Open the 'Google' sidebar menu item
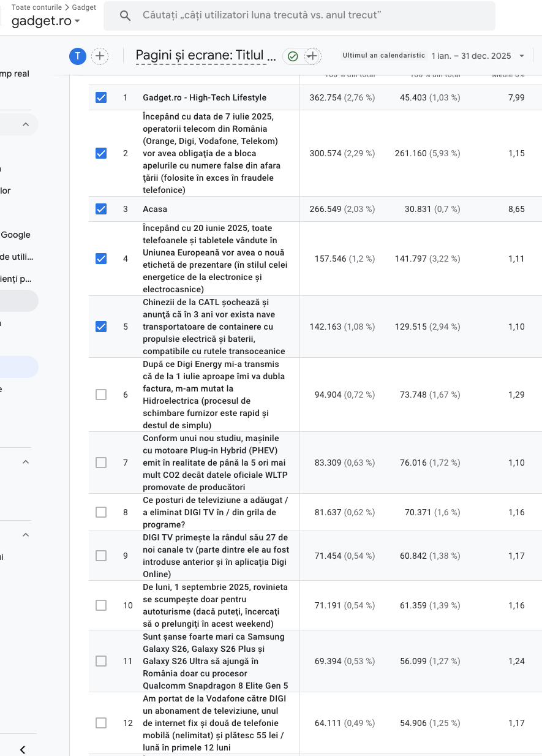The height and width of the screenshot is (756, 542). (16, 235)
